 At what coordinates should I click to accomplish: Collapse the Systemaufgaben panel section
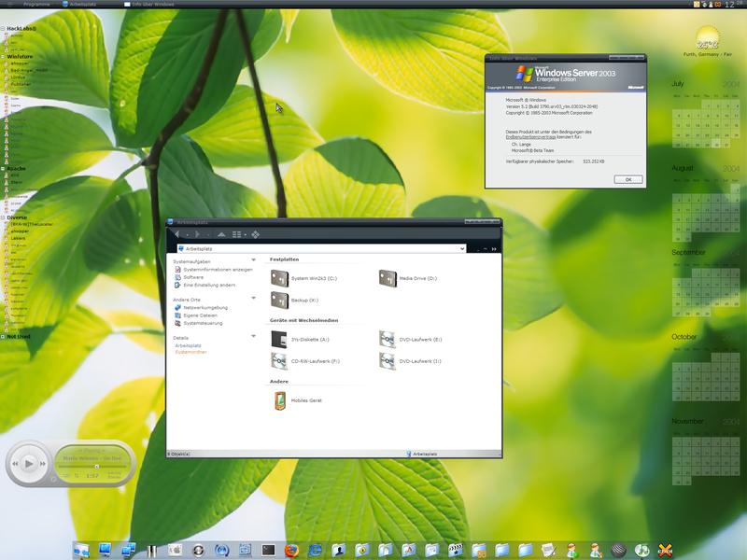(x=253, y=261)
